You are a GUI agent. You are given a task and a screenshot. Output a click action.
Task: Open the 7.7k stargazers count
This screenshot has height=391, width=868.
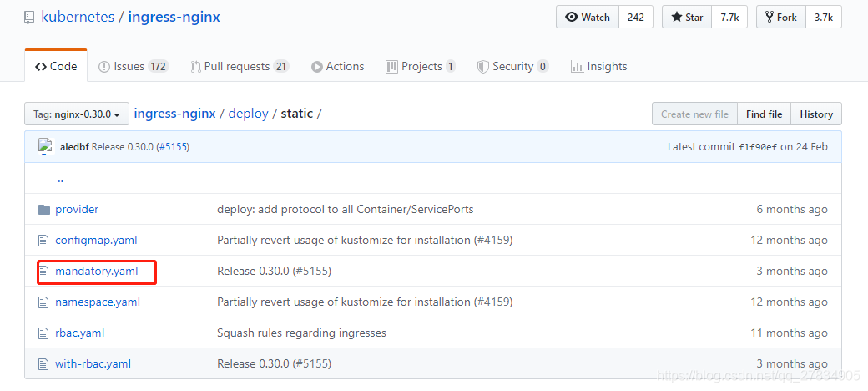[729, 18]
